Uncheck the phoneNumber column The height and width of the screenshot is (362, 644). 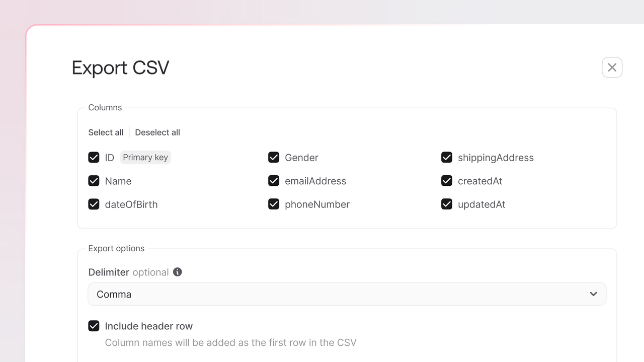274,204
